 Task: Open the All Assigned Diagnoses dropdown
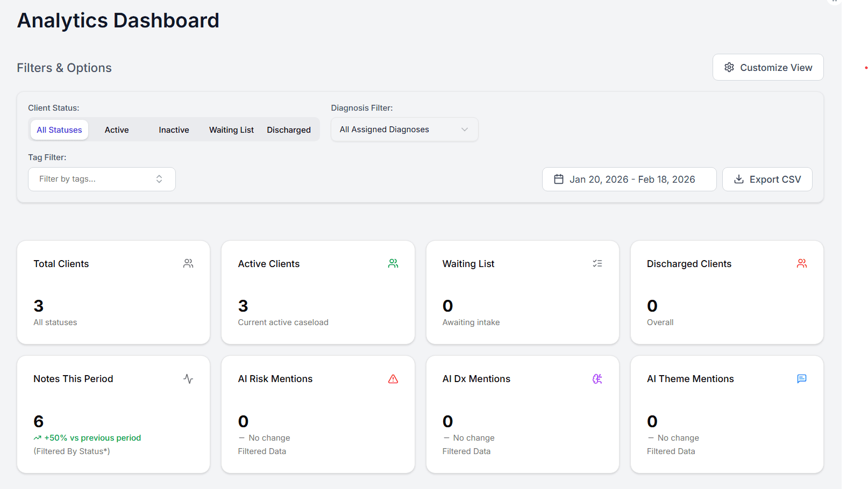[404, 129]
